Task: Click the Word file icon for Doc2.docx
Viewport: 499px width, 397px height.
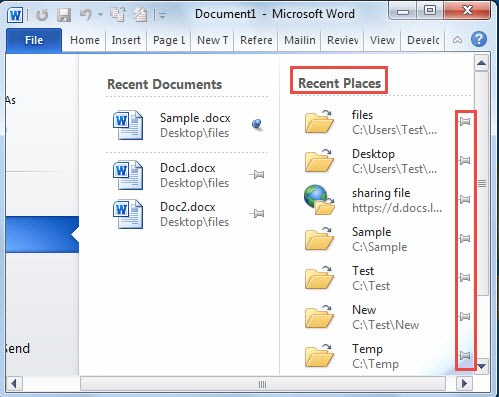Action: [x=128, y=214]
